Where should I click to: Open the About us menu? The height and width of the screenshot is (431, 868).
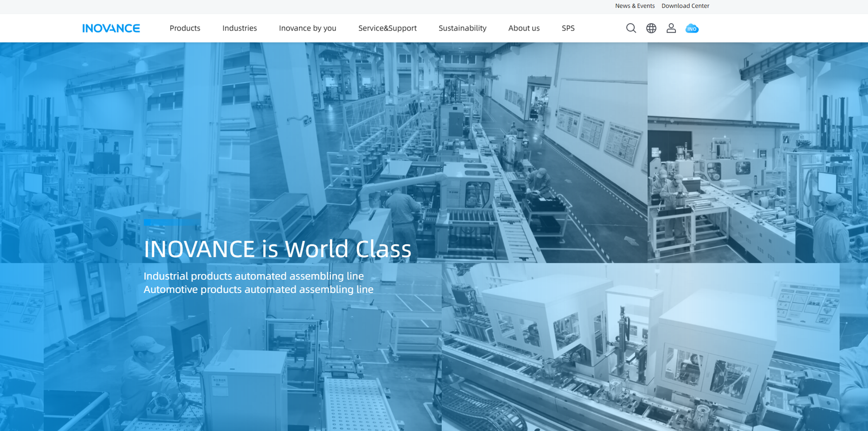click(524, 28)
